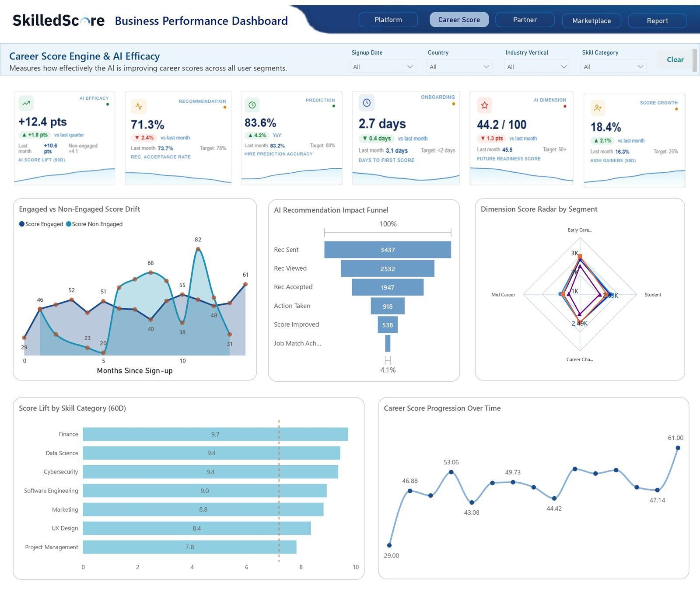This screenshot has width=700, height=603.
Task: Switch to the Platform tab
Action: [388, 20]
